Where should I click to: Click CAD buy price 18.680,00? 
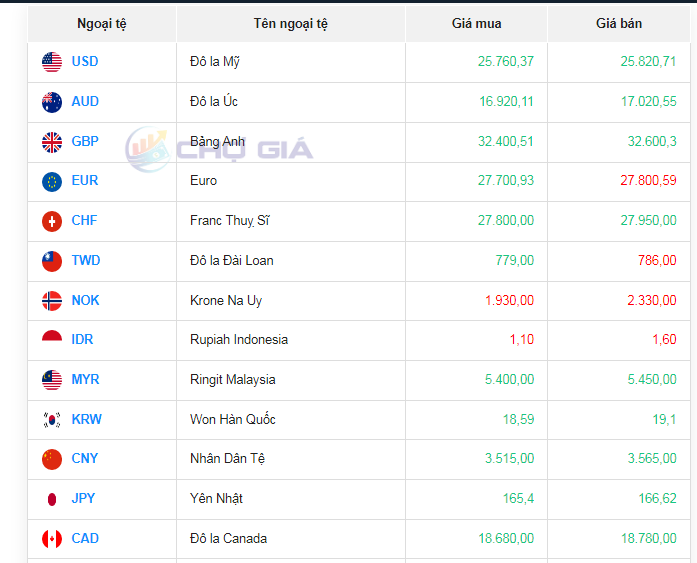506,539
